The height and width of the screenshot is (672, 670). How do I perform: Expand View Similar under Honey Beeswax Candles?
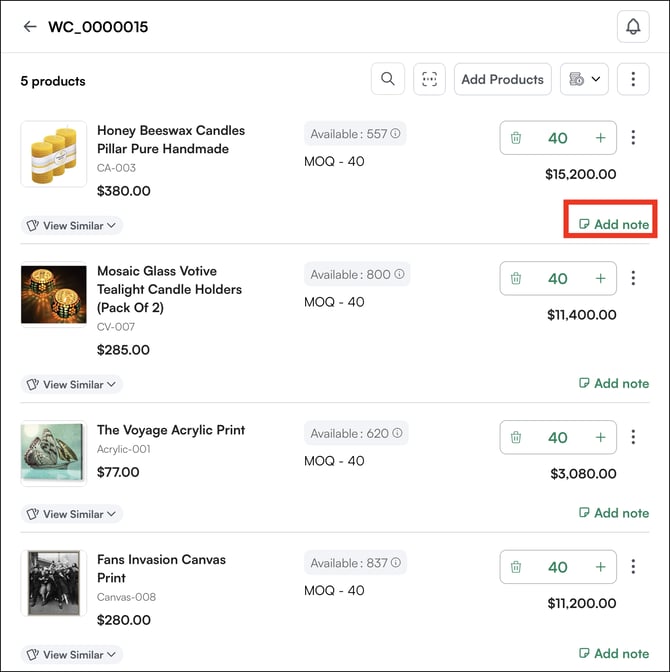[71, 225]
